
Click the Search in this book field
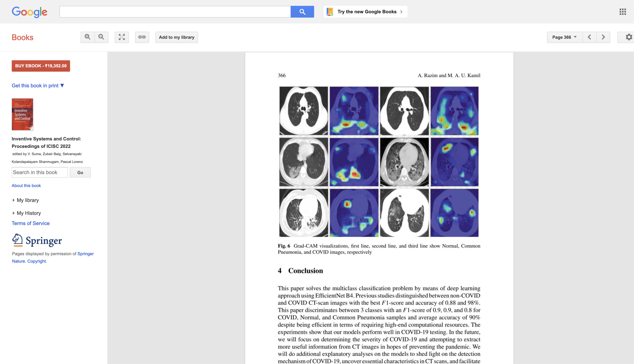40,173
